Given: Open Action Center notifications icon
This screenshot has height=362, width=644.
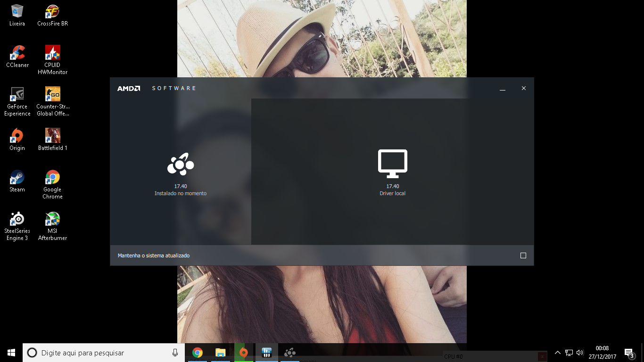Looking at the screenshot, I should [629, 353].
